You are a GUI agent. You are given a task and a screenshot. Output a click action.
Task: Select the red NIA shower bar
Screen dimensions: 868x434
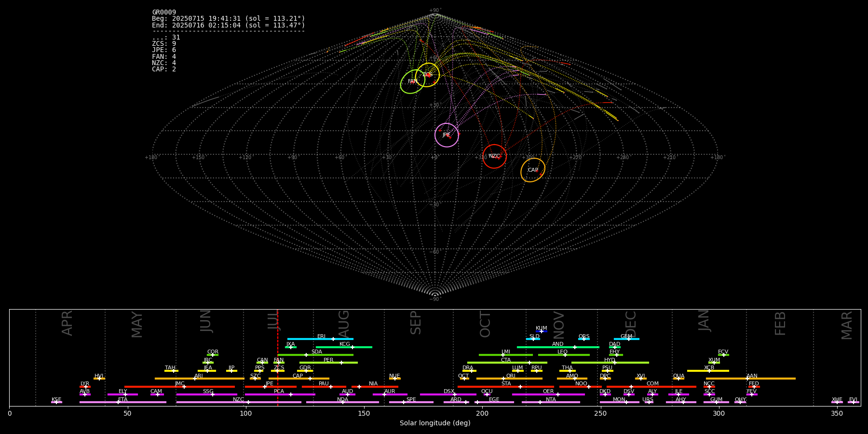(375, 386)
